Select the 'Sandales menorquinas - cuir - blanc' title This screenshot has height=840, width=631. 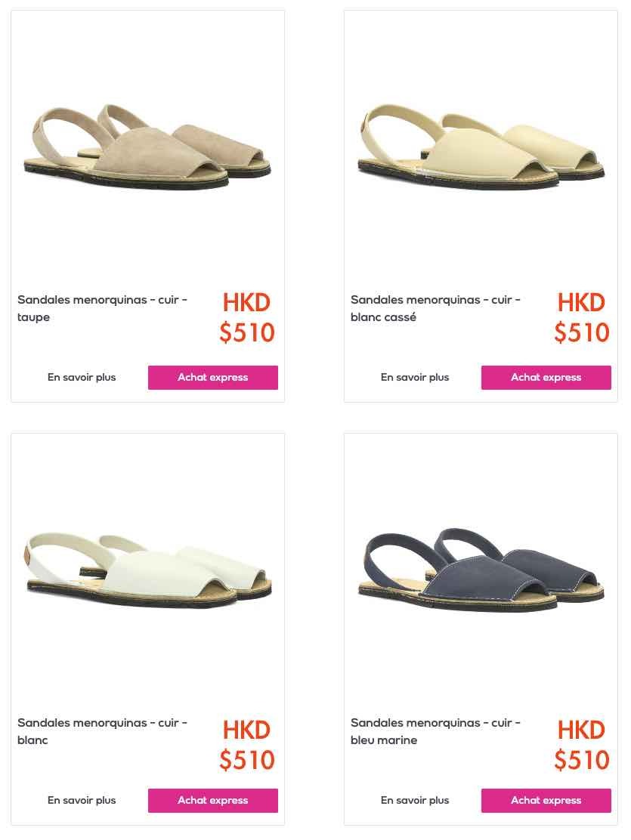coord(103,731)
